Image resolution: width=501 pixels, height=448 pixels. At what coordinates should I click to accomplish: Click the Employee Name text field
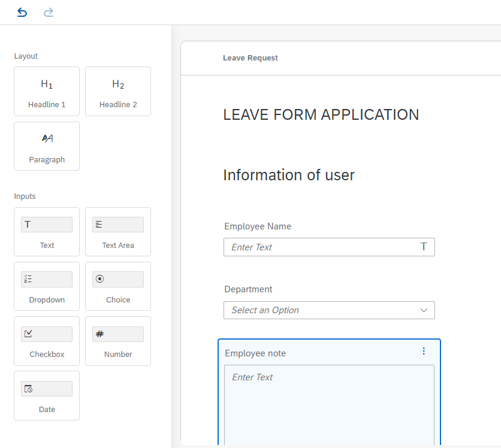click(x=324, y=247)
